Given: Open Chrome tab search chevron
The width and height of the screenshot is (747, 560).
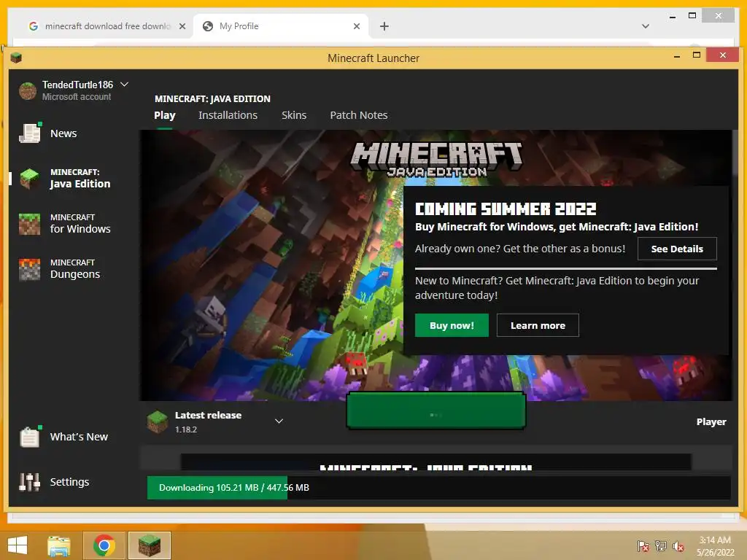Looking at the screenshot, I should coord(646,26).
